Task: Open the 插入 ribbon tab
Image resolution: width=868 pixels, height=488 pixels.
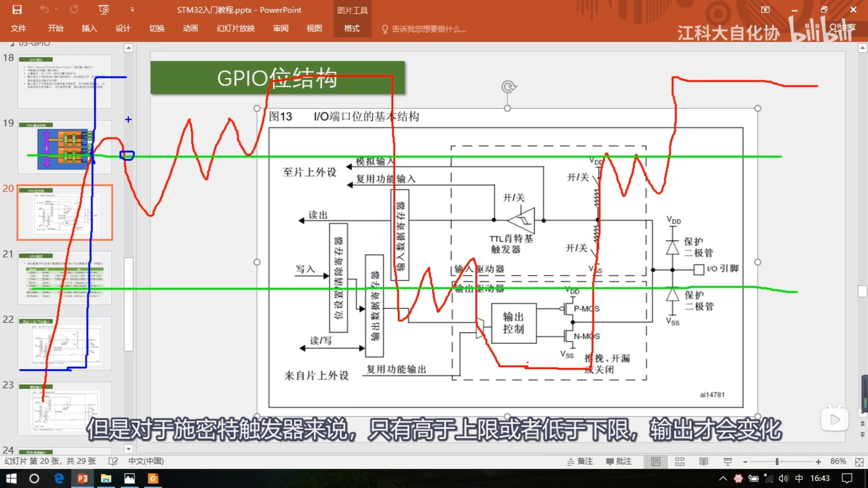Action: 89,28
